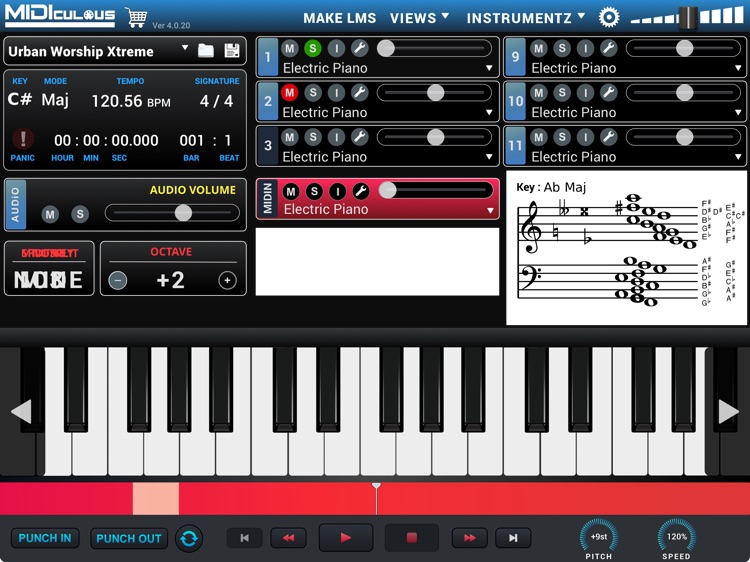Open track 9 Electric Piano instrument dropdown
Image resolution: width=750 pixels, height=562 pixels.
[739, 69]
